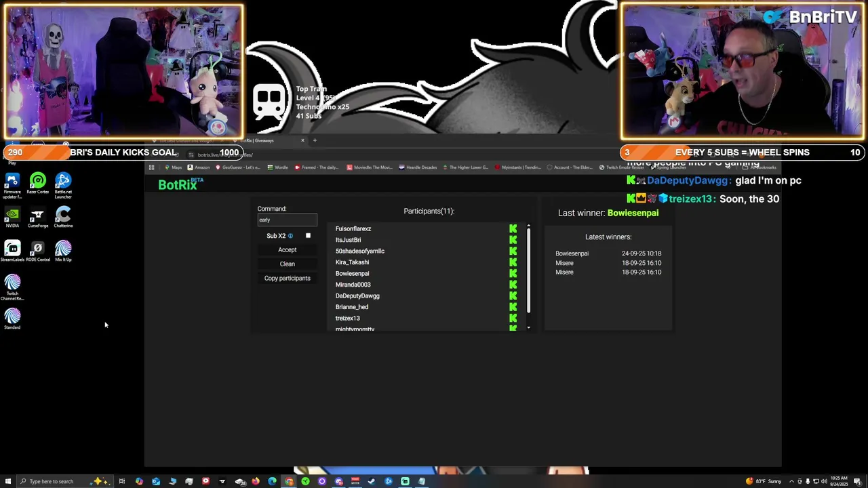Image resolution: width=868 pixels, height=488 pixels.
Task: Click the Kick icon beside 50shadesofyarnllc
Action: click(x=513, y=251)
